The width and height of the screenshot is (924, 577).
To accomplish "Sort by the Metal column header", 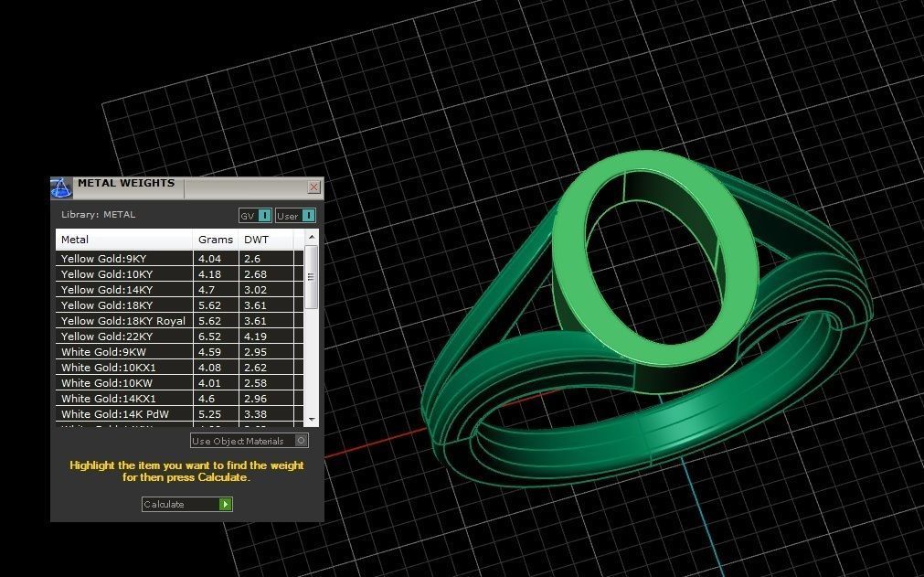I will coord(124,240).
